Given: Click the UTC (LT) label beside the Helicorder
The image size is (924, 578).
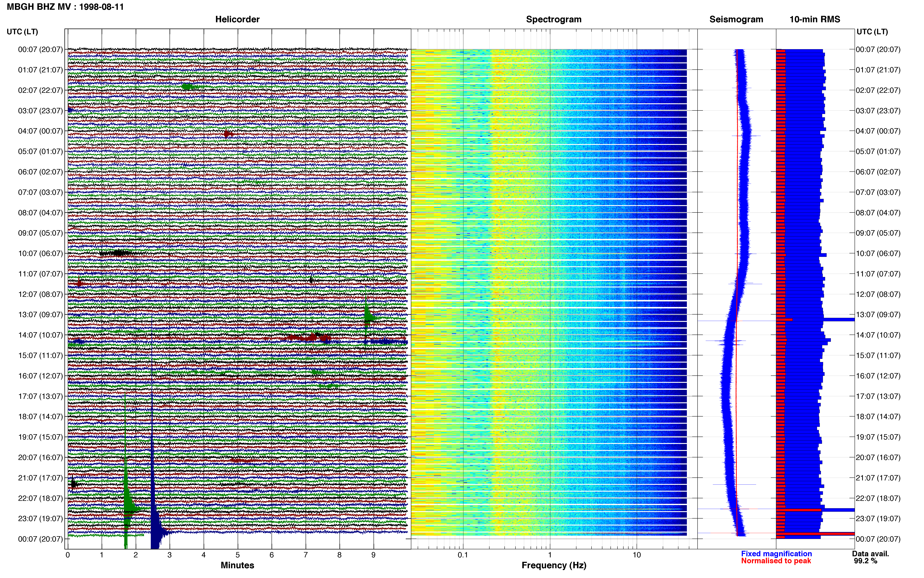Looking at the screenshot, I should (x=22, y=32).
